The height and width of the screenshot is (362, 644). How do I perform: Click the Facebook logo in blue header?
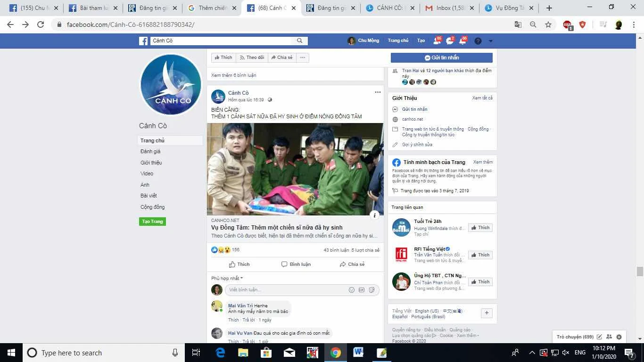(x=144, y=41)
